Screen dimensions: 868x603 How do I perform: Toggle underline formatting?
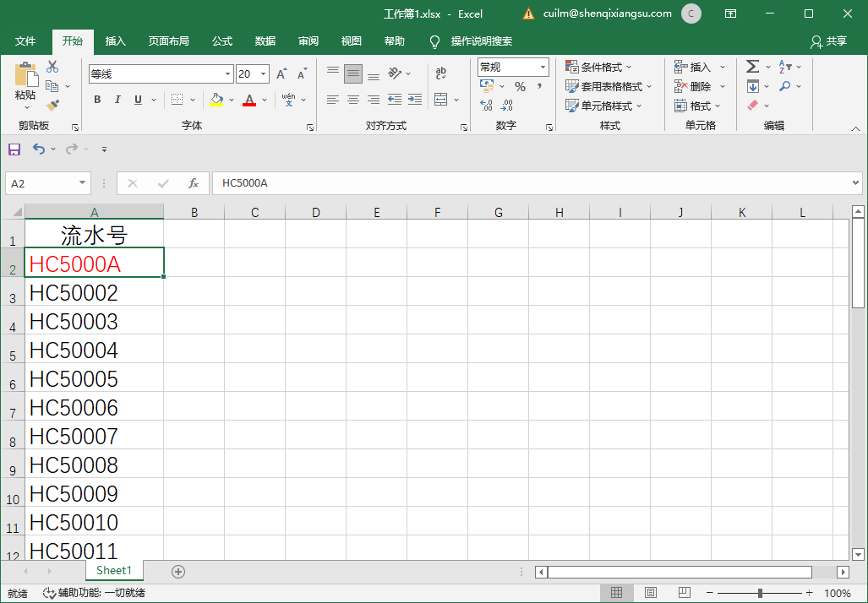click(138, 100)
